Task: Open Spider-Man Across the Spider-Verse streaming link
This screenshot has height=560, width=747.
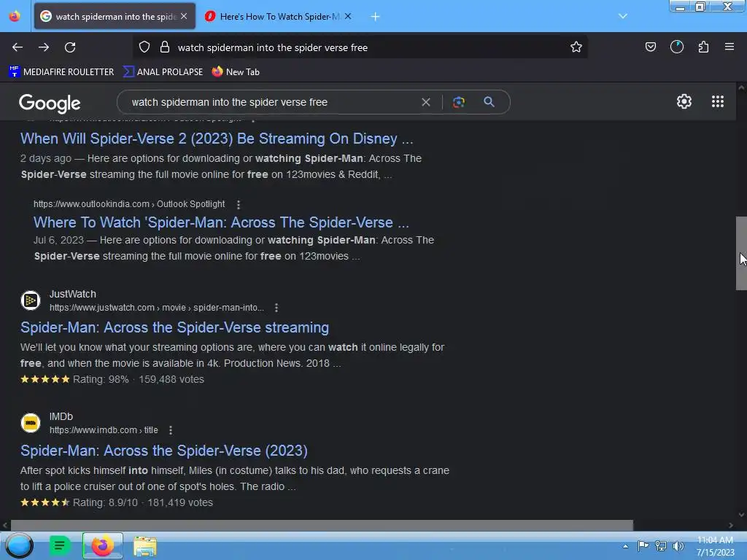Action: click(x=174, y=327)
